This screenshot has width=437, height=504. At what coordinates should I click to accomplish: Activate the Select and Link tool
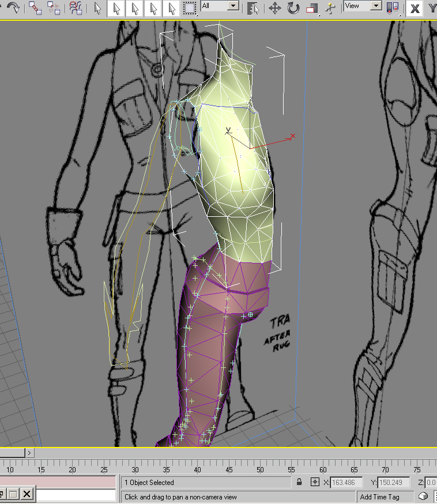click(35, 8)
